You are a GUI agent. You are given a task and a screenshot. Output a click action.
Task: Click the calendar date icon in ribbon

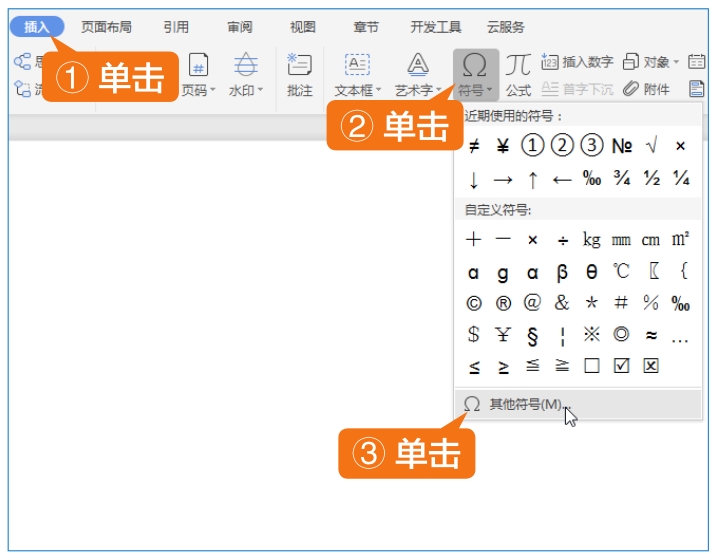[x=696, y=62]
